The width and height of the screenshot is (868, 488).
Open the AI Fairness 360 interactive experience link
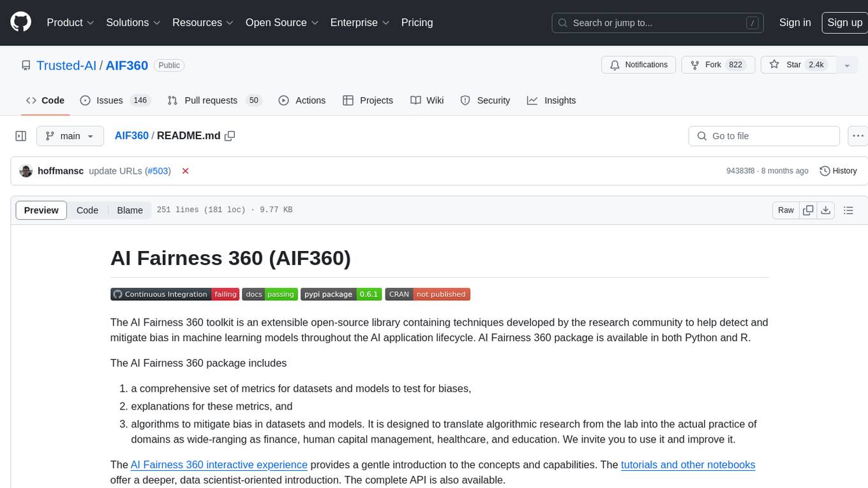pos(219,465)
